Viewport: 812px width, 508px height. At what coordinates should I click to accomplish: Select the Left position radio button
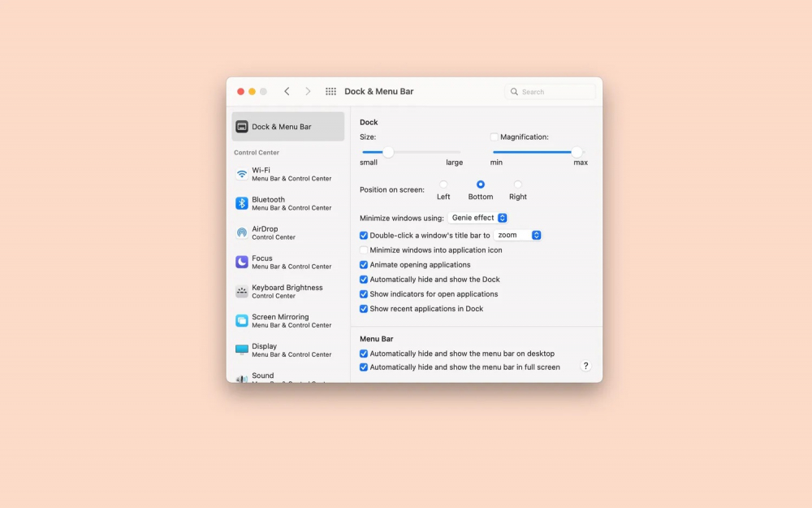click(x=443, y=185)
